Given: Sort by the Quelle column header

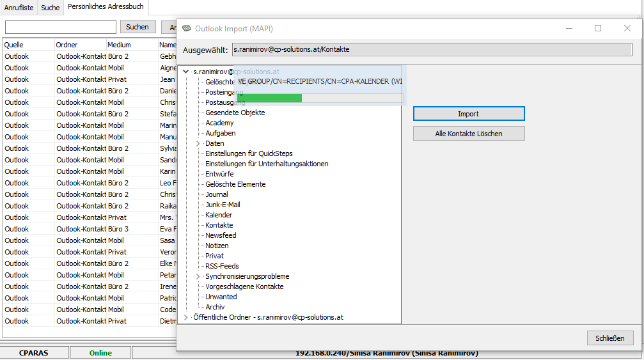Looking at the screenshot, I should pos(28,45).
